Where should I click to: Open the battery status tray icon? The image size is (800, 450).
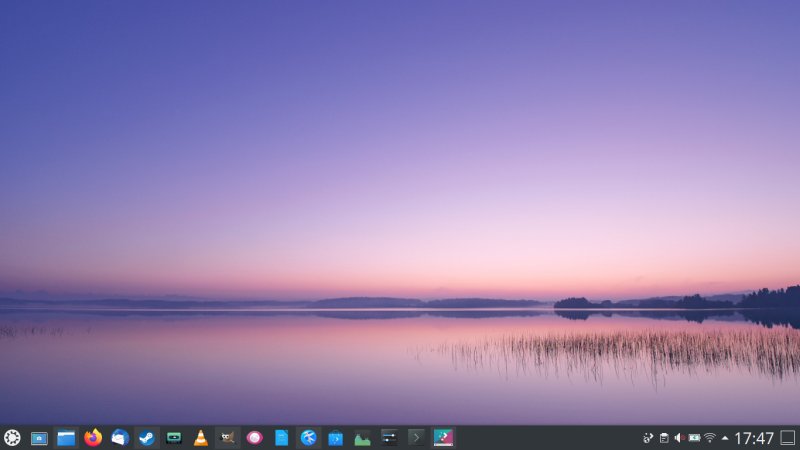[x=694, y=438]
